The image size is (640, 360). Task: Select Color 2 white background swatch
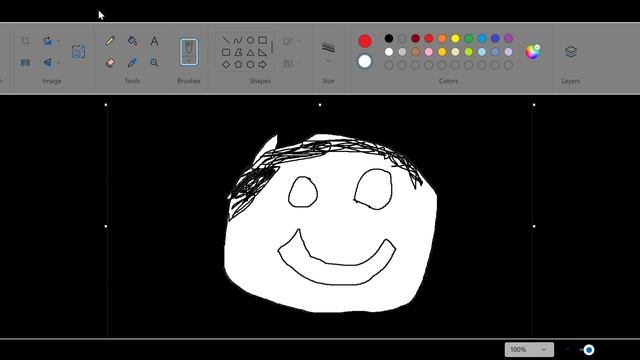[364, 62]
